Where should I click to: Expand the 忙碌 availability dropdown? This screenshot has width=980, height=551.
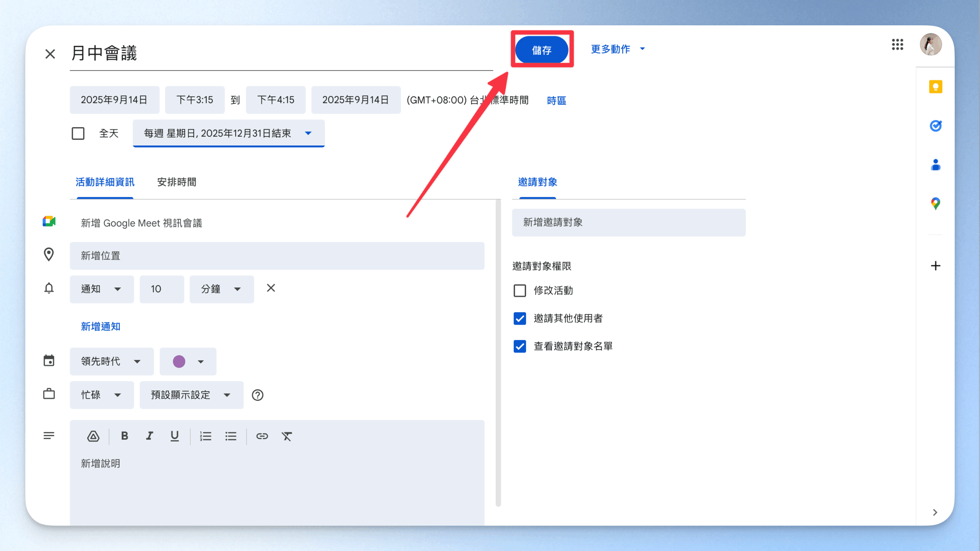[101, 395]
